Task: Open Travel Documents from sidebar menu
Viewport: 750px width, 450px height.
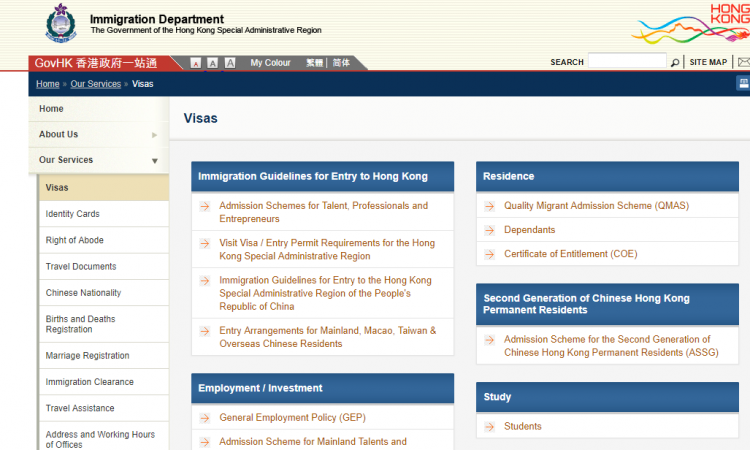Action: (81, 267)
